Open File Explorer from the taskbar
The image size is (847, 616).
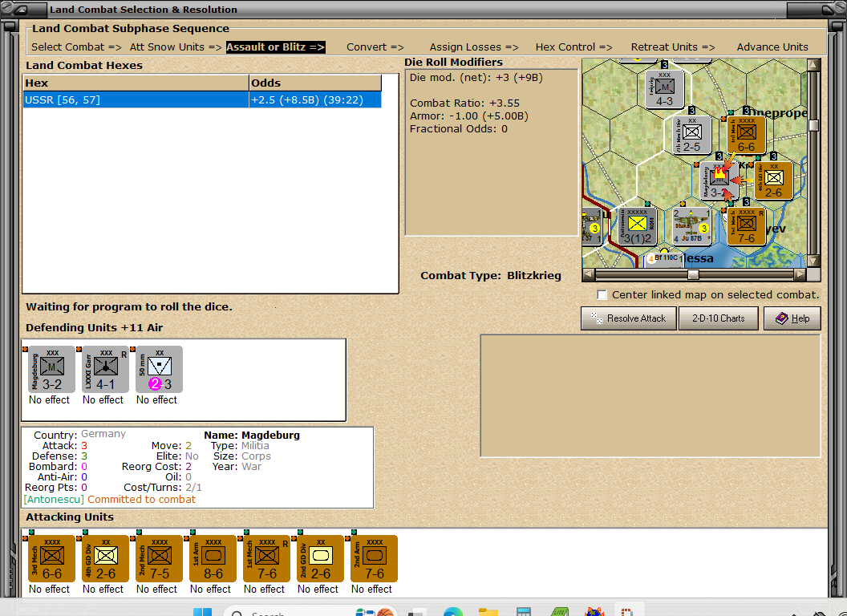click(488, 612)
